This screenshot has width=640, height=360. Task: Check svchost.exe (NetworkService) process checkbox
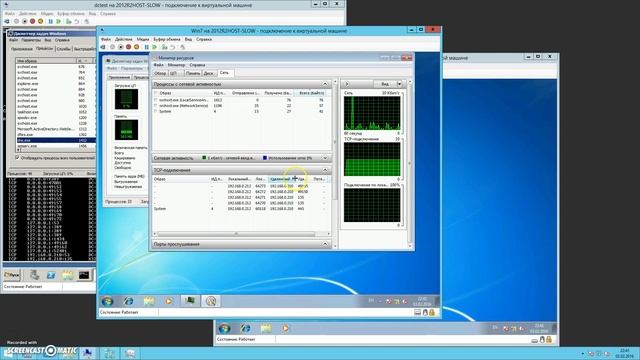[156, 105]
